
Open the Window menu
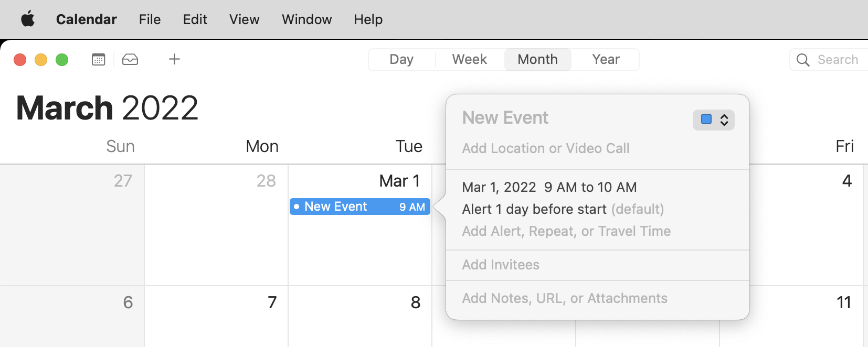pos(306,19)
